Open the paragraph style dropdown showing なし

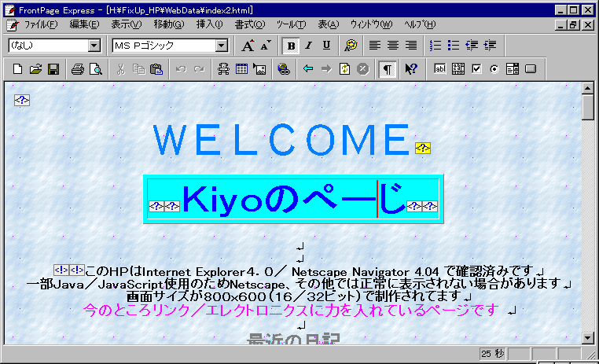tap(94, 46)
